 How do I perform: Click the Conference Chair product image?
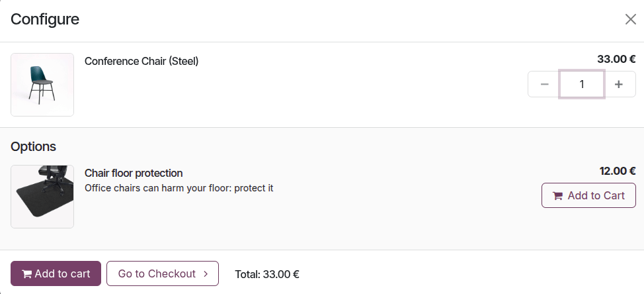[42, 85]
